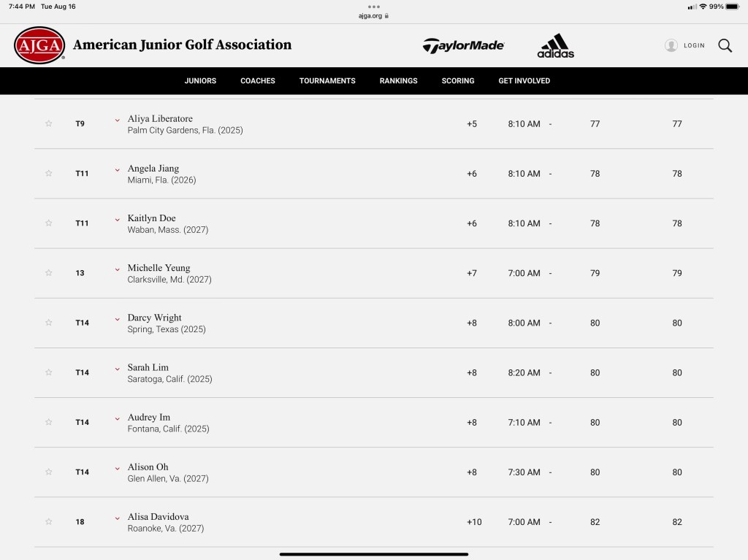Favorite Aliya Liberatore with the star
This screenshot has height=560, width=748.
click(49, 123)
